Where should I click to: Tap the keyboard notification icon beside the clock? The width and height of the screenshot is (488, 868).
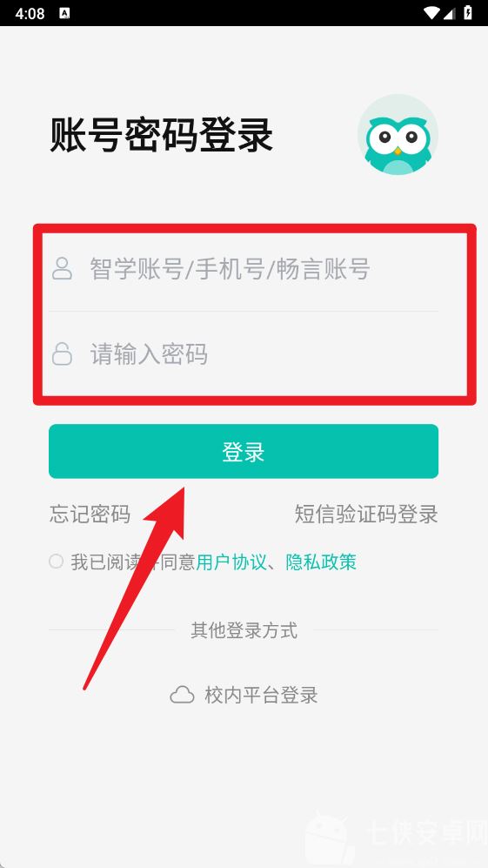pyautogui.click(x=64, y=13)
